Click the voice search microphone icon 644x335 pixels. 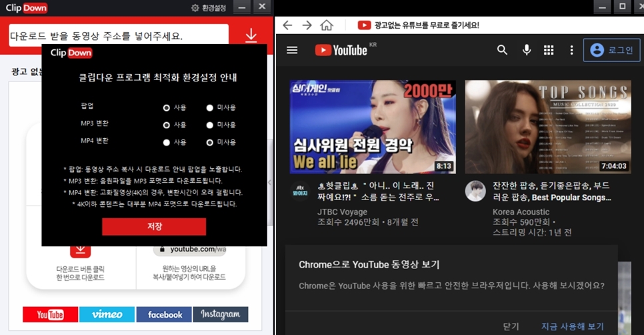click(526, 50)
